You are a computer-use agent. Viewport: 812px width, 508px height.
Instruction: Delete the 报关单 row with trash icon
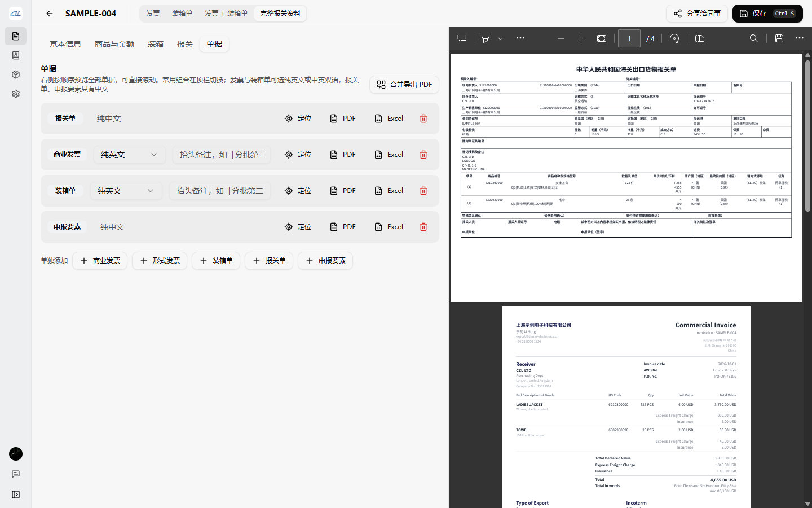423,119
